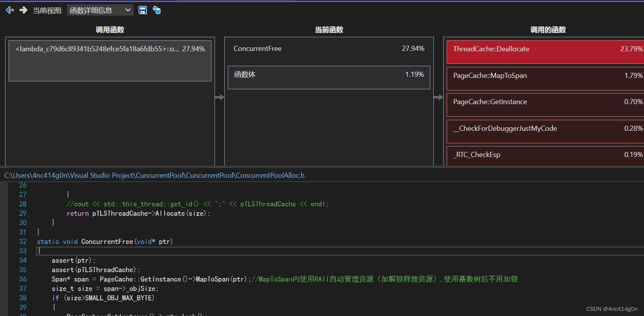Click the 当前函数 column header

point(329,30)
